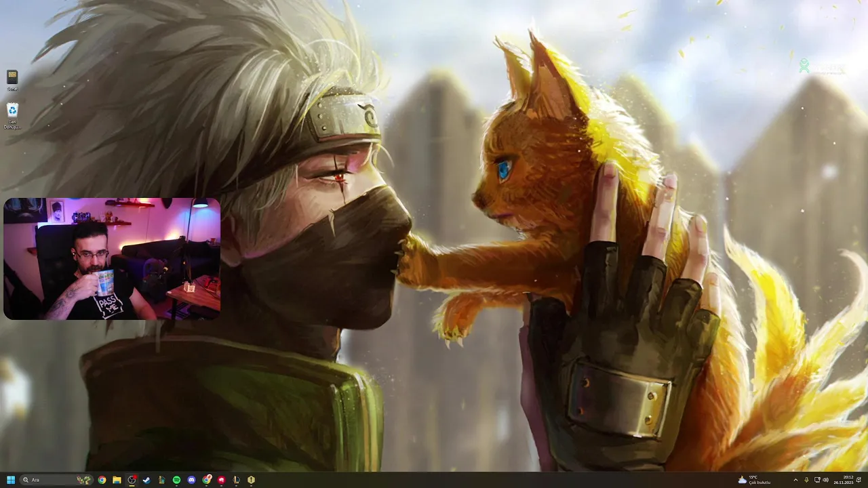This screenshot has height=488, width=868.
Task: Click the taskbar search box labeled Ara
Action: [56, 480]
